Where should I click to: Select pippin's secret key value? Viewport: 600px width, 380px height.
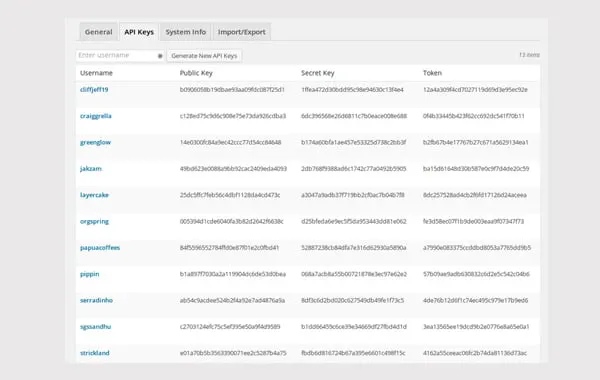point(354,274)
